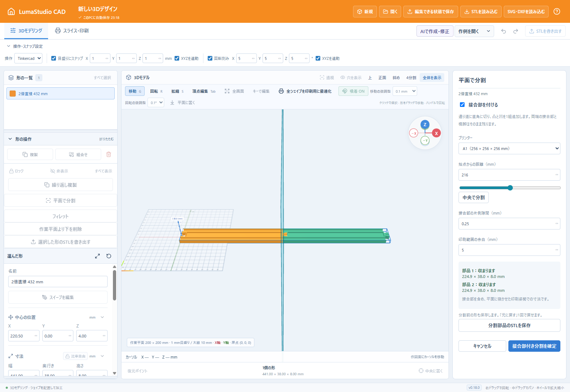This screenshot has height=392, width=570.
Task: Toggle the 回転刻み checkbox
Action: click(210, 58)
